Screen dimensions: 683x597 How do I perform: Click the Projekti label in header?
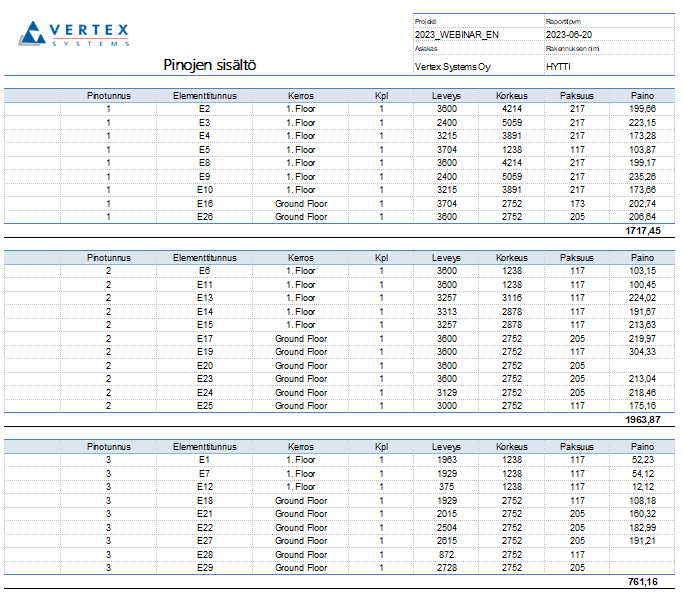[x=426, y=20]
